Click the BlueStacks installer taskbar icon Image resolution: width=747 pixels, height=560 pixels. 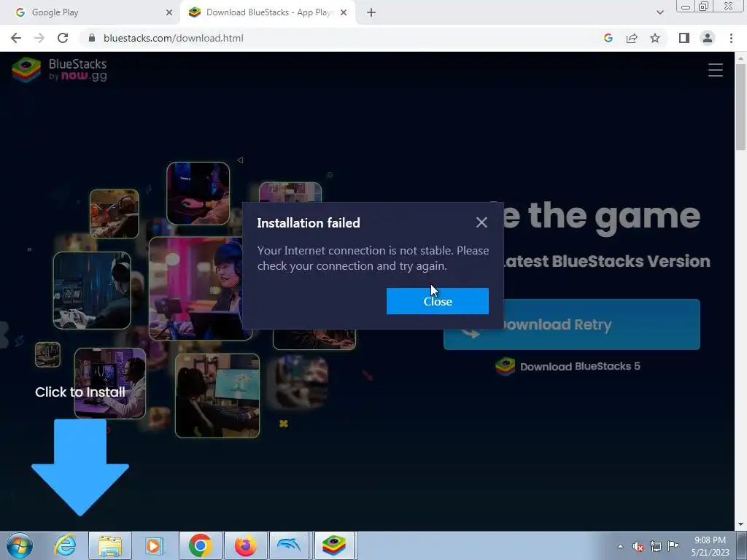[x=334, y=545]
